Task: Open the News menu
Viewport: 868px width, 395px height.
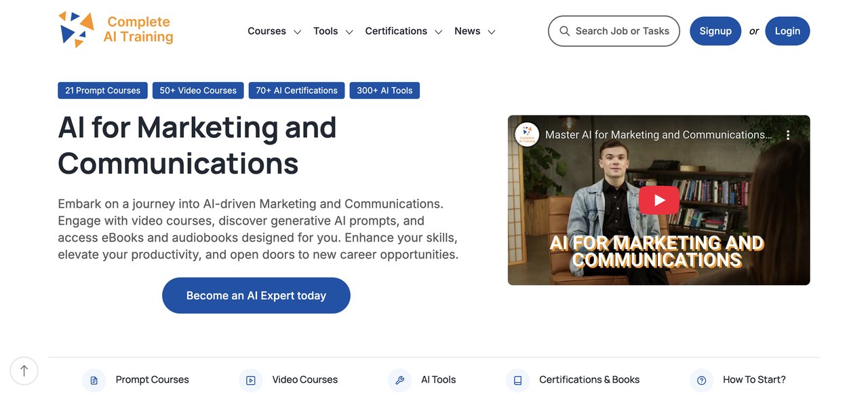Action: (x=467, y=31)
